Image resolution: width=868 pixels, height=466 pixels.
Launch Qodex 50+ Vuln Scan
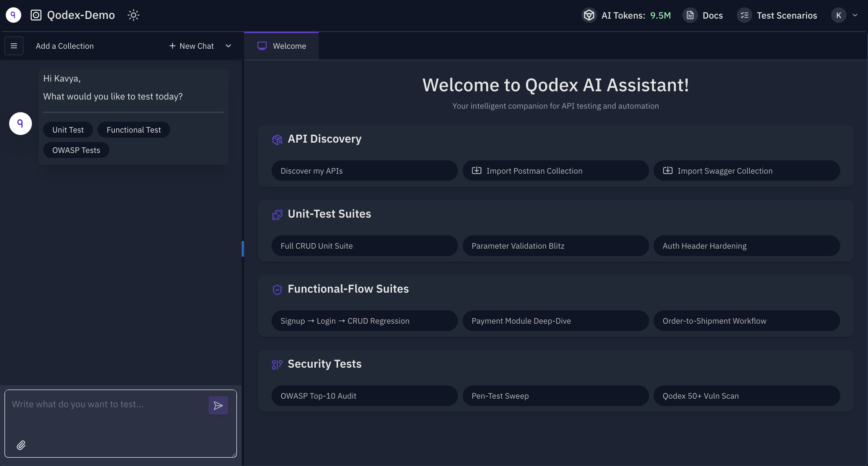pos(747,396)
